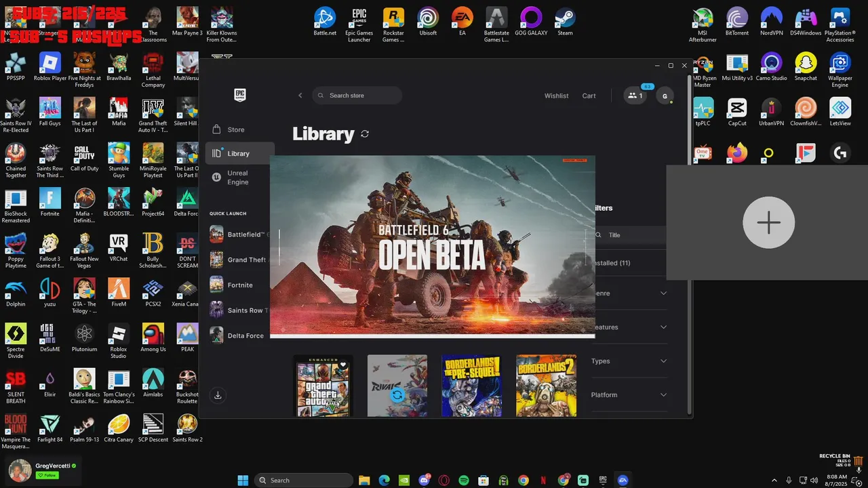Open the Cart link
868x488 pixels.
point(589,96)
